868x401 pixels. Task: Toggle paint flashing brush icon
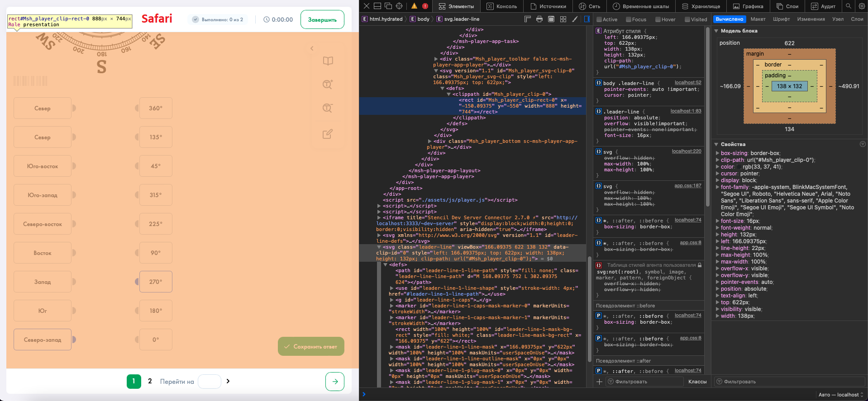click(575, 19)
